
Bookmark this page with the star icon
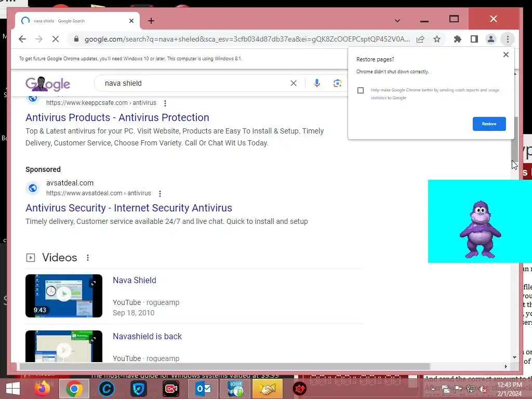click(x=436, y=39)
